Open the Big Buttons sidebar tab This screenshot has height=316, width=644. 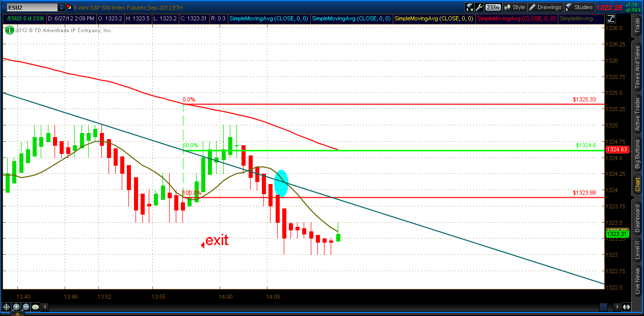637,154
